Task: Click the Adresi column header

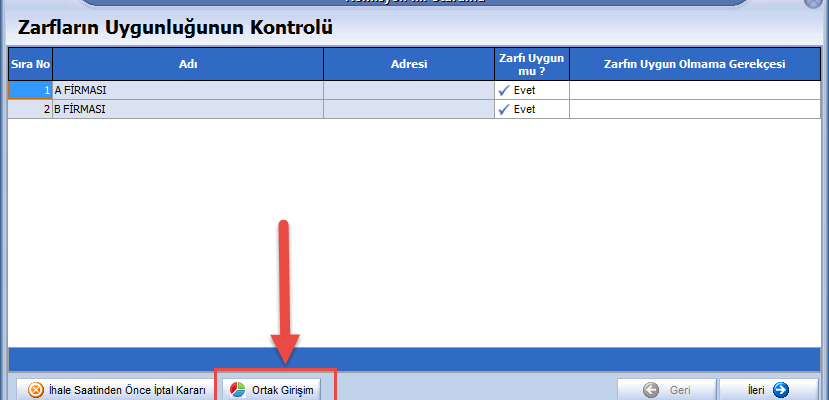Action: [x=408, y=64]
